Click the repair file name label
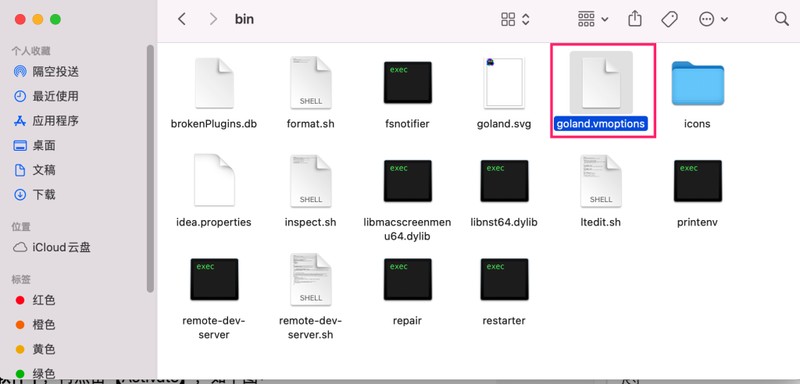Viewport: 800px width, 384px height. point(407,321)
